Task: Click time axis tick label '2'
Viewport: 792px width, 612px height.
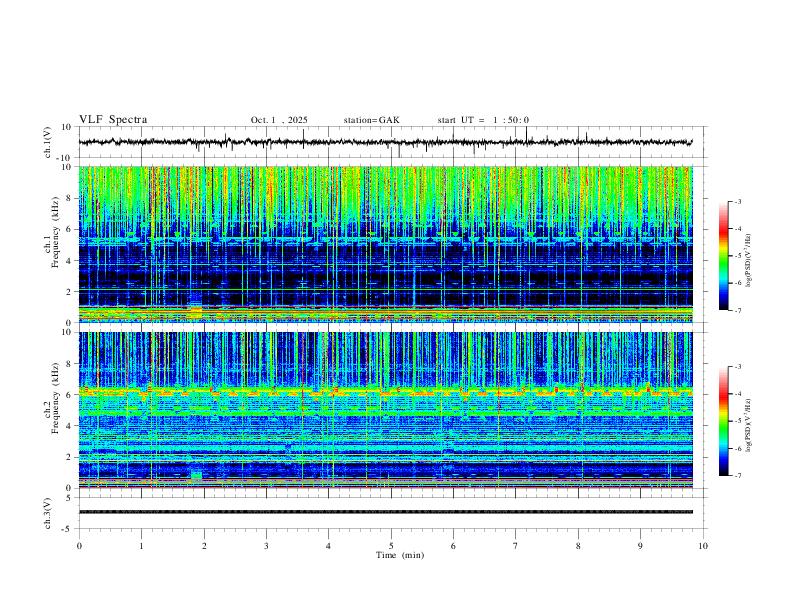Action: click(204, 546)
